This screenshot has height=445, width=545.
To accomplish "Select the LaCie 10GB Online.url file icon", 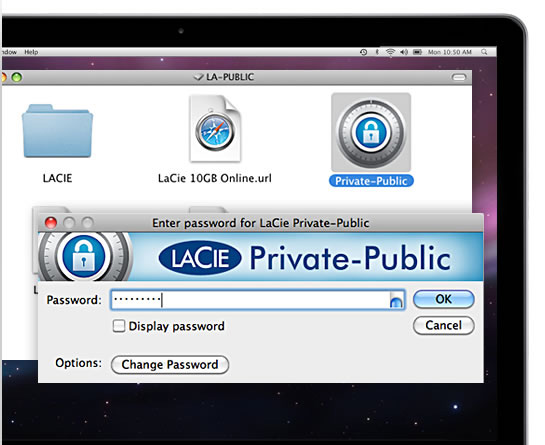I will (x=215, y=129).
